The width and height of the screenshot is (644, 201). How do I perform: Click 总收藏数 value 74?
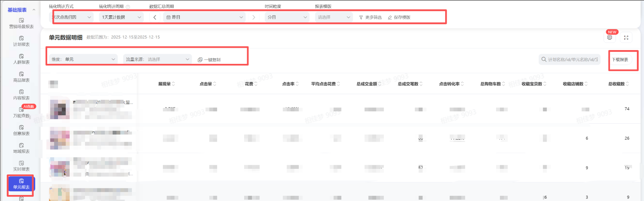click(627, 109)
